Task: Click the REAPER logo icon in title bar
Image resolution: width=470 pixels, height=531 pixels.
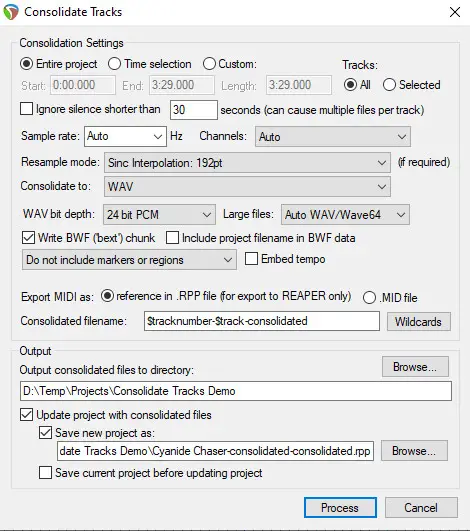Action: point(11,12)
